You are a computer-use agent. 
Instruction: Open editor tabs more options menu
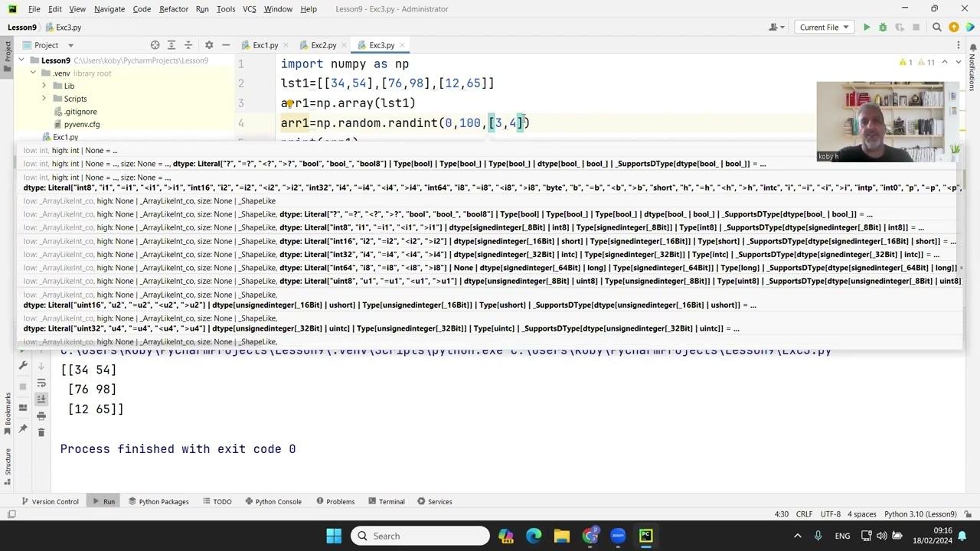click(x=959, y=45)
